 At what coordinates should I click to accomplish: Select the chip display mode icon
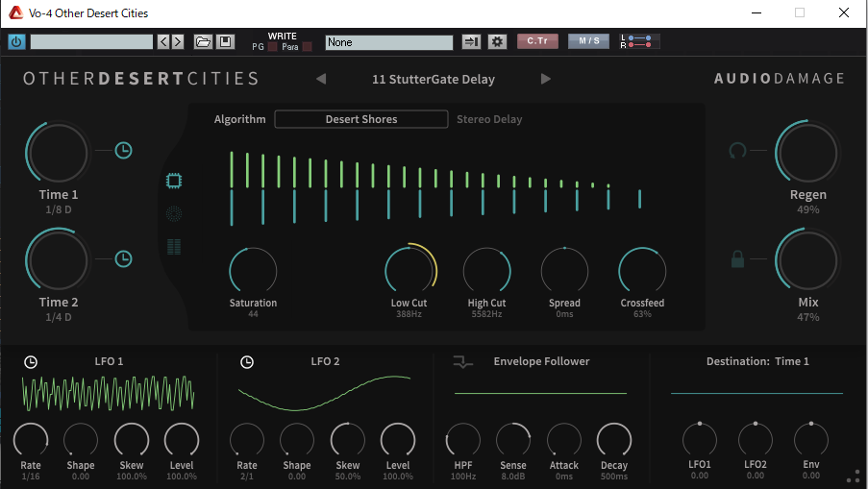(174, 181)
